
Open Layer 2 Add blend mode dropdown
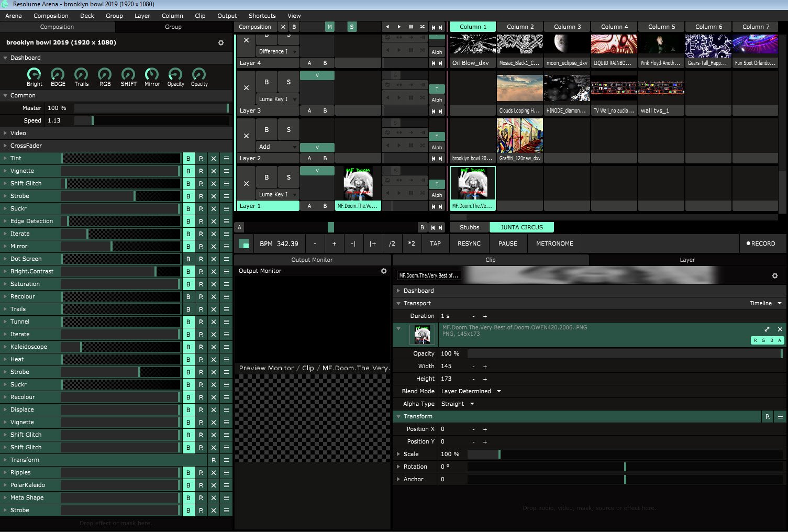[278, 147]
